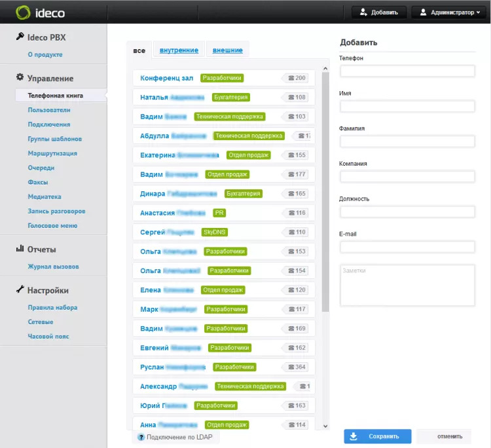Click the key icon beside Ideco PBX
The image size is (491, 448).
click(20, 37)
